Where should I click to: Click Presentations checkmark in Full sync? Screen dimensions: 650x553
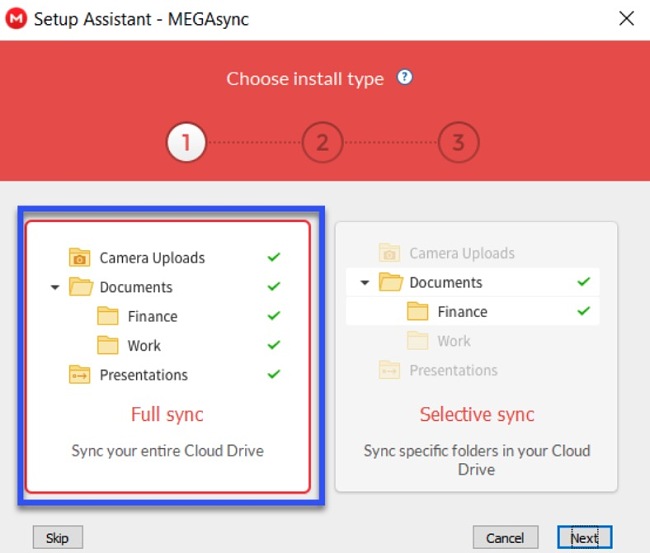274,374
